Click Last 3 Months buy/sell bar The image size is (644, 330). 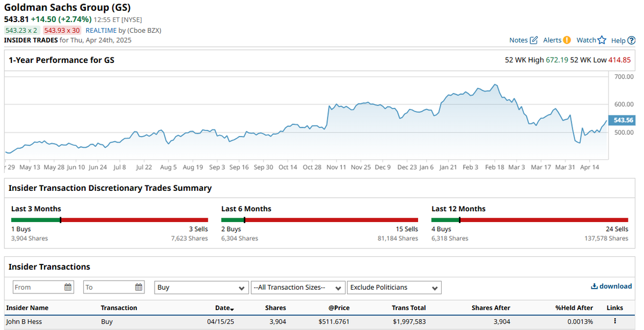click(109, 220)
